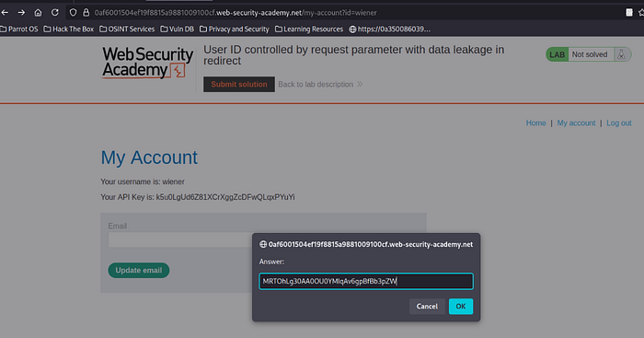Reload the page with refresh icon
The height and width of the screenshot is (338, 644).
click(x=54, y=13)
